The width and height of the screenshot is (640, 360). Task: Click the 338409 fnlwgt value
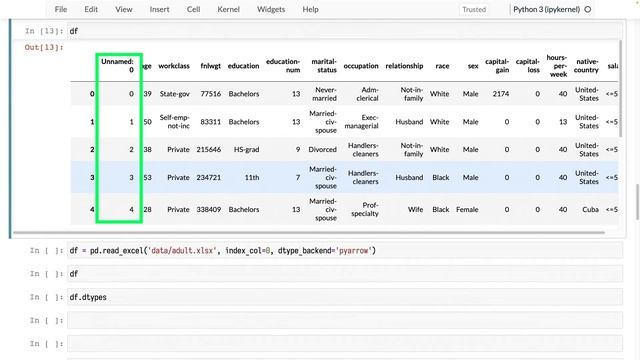[209, 209]
